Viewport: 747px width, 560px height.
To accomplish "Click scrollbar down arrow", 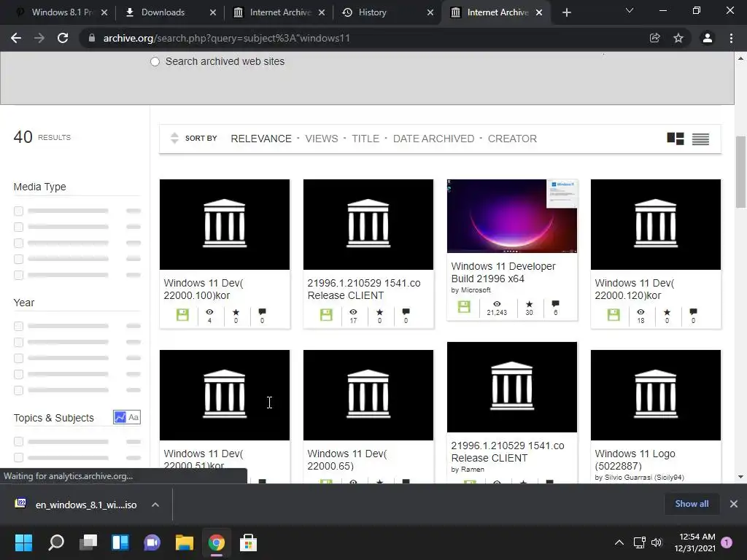I will point(740,476).
